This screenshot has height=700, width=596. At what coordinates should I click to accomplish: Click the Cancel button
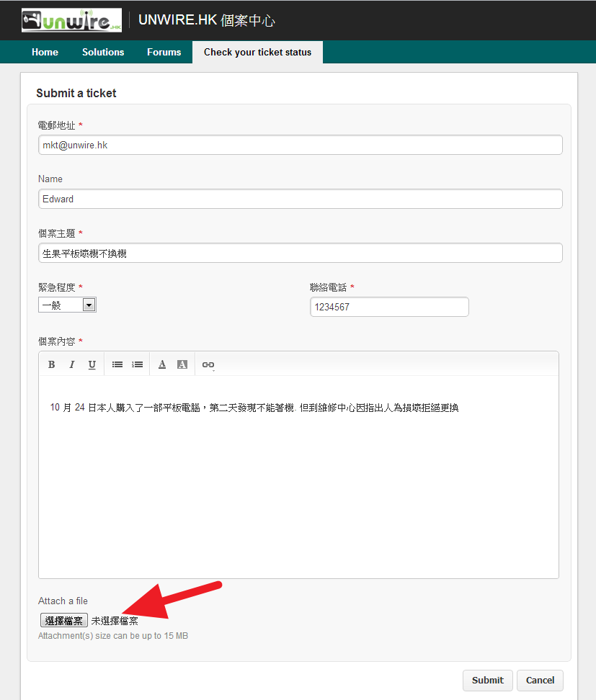(x=540, y=680)
